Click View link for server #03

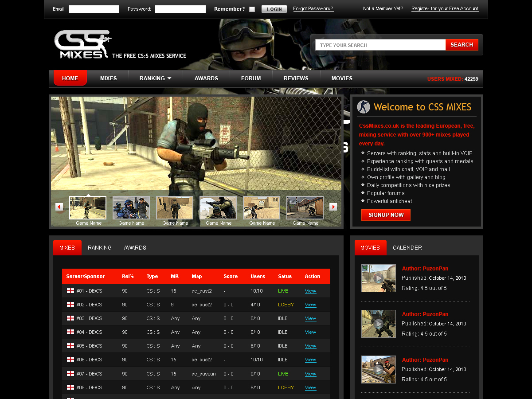[310, 318]
